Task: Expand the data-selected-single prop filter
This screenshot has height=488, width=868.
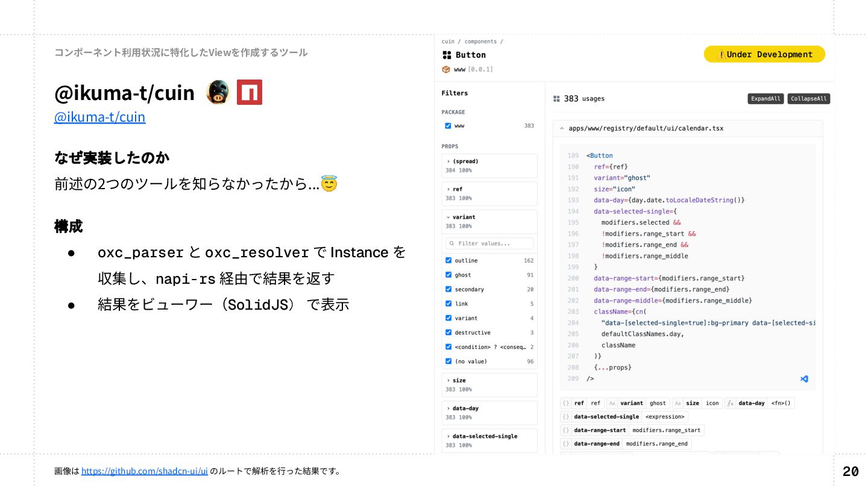Action: pos(489,440)
